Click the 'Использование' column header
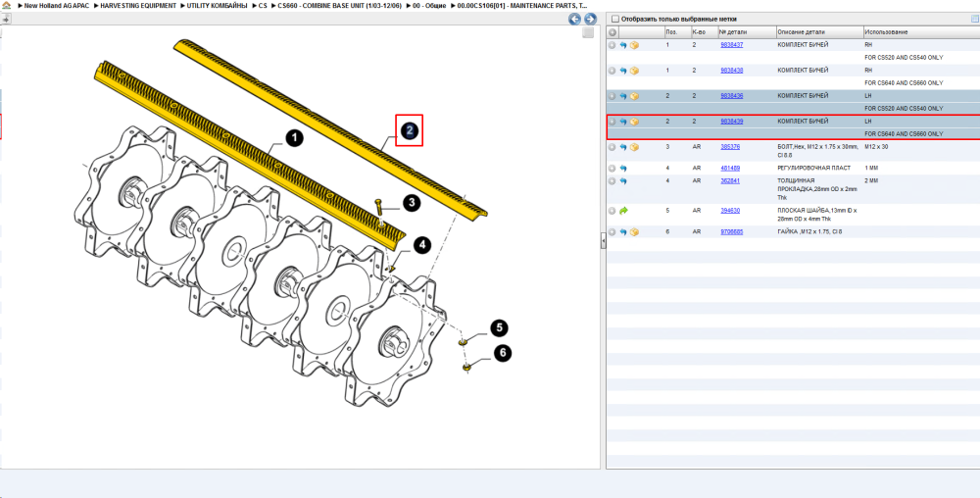 pos(922,32)
